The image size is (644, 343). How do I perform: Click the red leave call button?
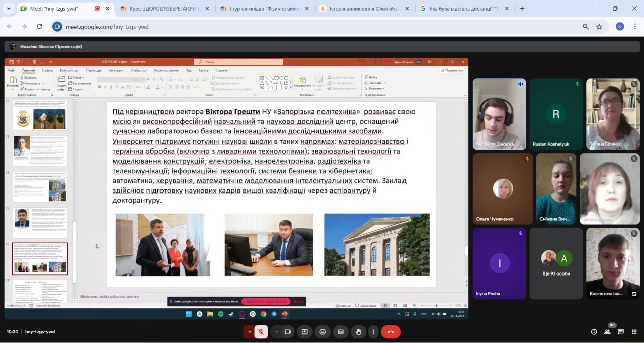(390, 332)
